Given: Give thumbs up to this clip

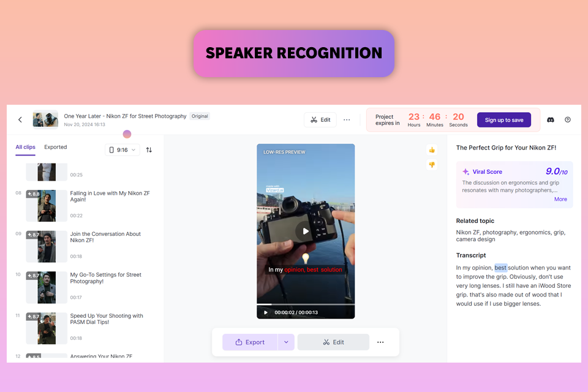Looking at the screenshot, I should point(432,150).
